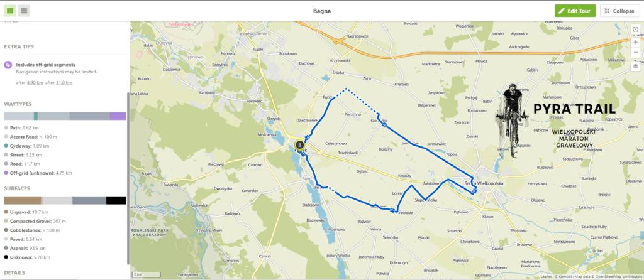Click the black Unknown segment in surfaces bar
Image resolution: width=644 pixels, height=280 pixels.
[x=116, y=200]
